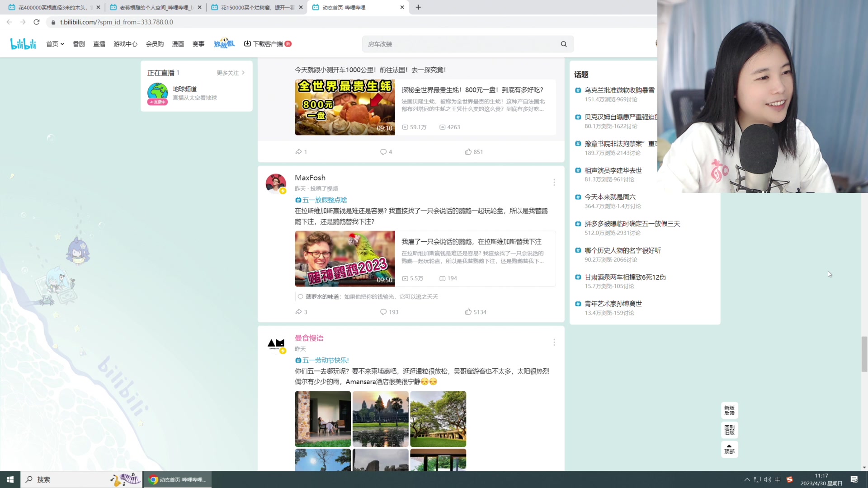Screen dimensions: 868x488
Task: Click the browser back arrow
Action: (x=9, y=22)
